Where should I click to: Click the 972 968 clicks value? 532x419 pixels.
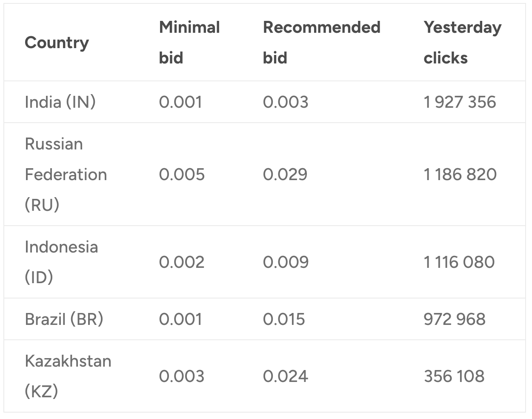click(x=455, y=319)
